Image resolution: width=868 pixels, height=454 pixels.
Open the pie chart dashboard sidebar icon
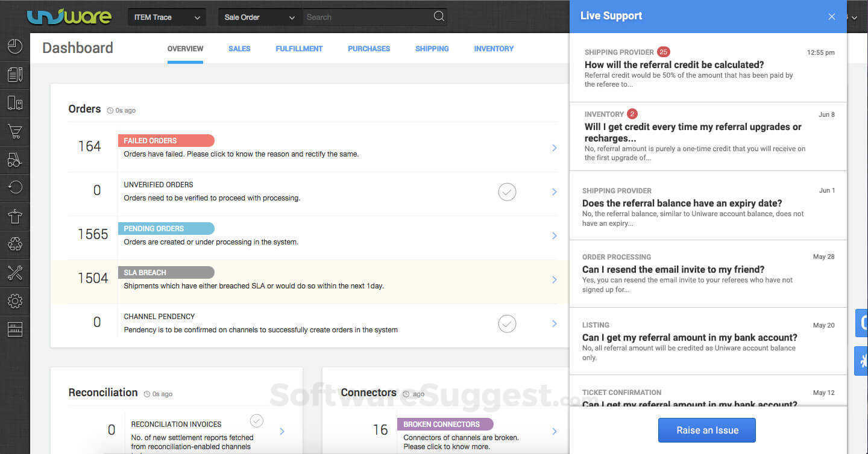15,46
